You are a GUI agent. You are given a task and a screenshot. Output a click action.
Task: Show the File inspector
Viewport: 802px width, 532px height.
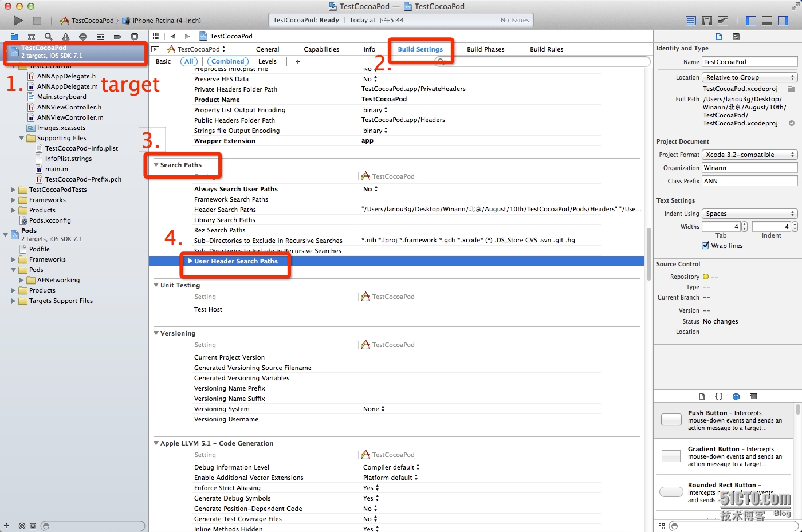coord(719,36)
